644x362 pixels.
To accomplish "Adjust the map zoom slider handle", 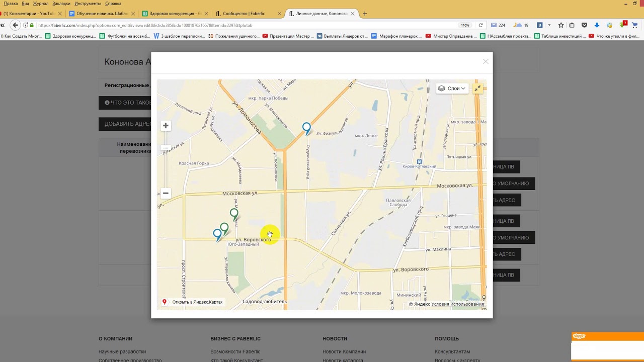I will [166, 148].
